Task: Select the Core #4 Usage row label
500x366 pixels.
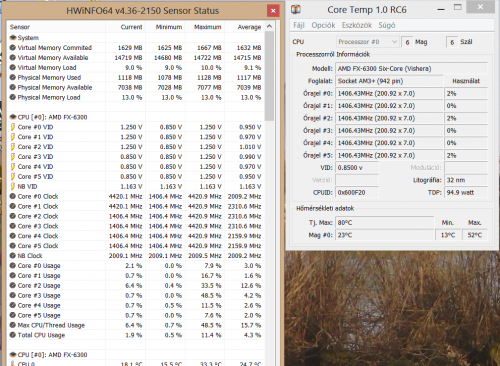Action: coord(39,305)
